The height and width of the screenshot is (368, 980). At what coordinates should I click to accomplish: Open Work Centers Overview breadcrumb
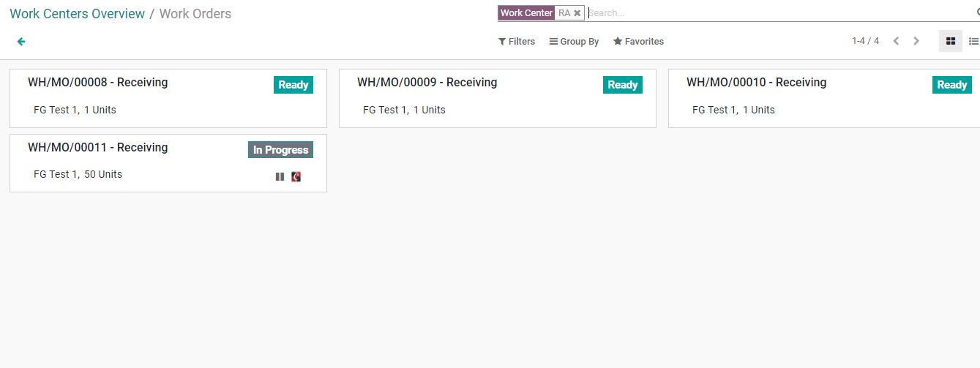(78, 14)
